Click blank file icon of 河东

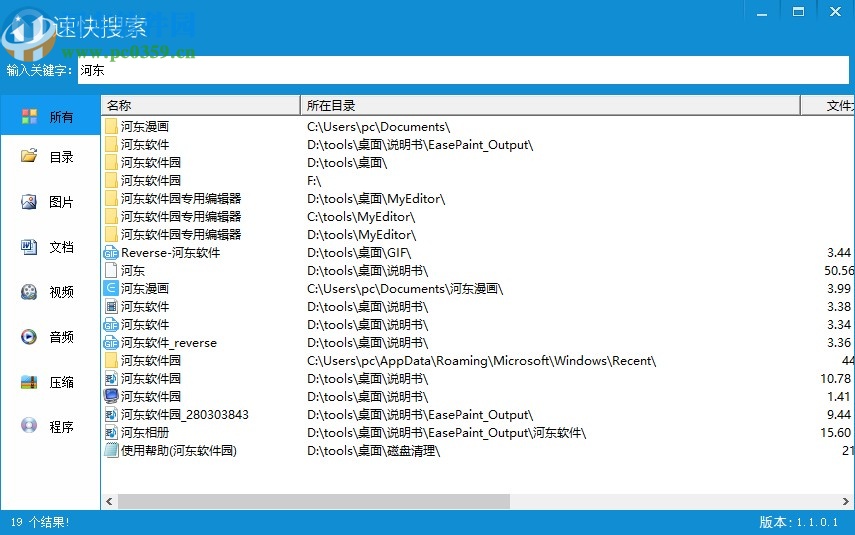pos(111,270)
